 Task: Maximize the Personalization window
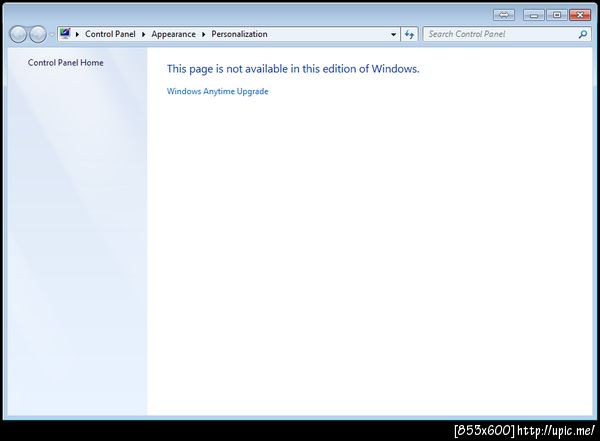coord(557,15)
